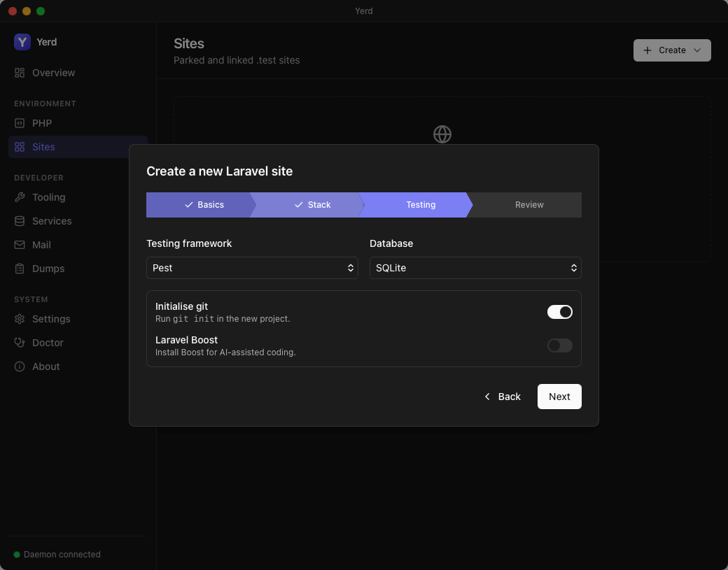Image resolution: width=728 pixels, height=570 pixels.
Task: Click the About info icon
Action: (x=20, y=366)
